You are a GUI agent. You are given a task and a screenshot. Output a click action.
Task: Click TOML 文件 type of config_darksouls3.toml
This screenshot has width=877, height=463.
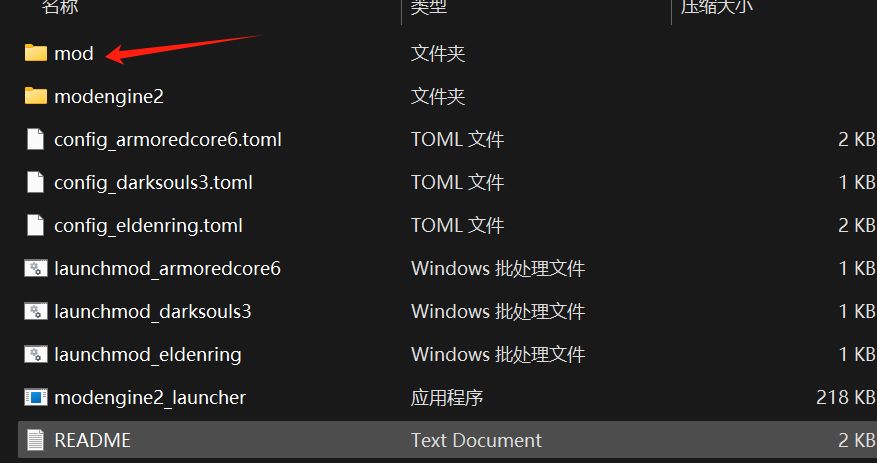coord(458,182)
